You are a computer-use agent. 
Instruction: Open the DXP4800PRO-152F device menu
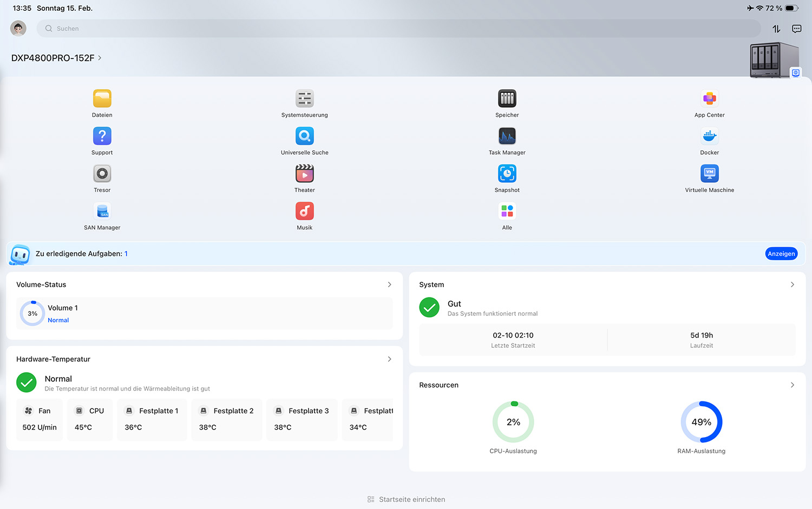tap(56, 58)
